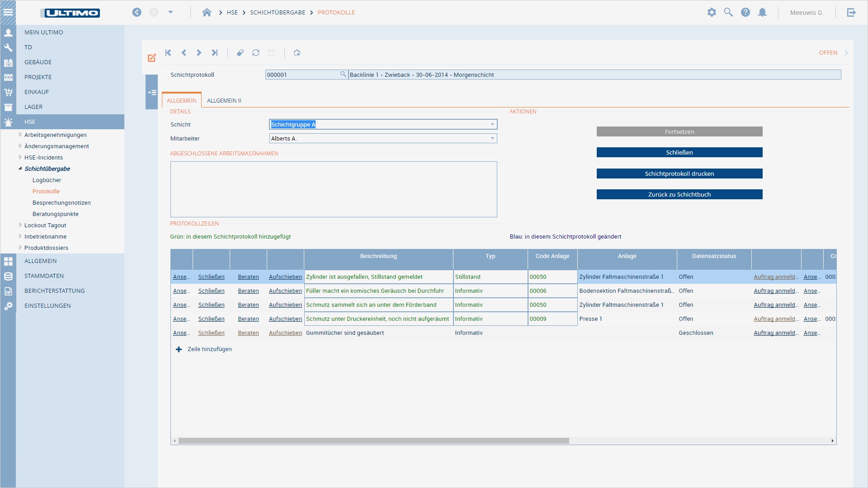Image resolution: width=868 pixels, height=488 pixels.
Task: Collapse the Schichtübergabe tree node
Action: point(20,169)
